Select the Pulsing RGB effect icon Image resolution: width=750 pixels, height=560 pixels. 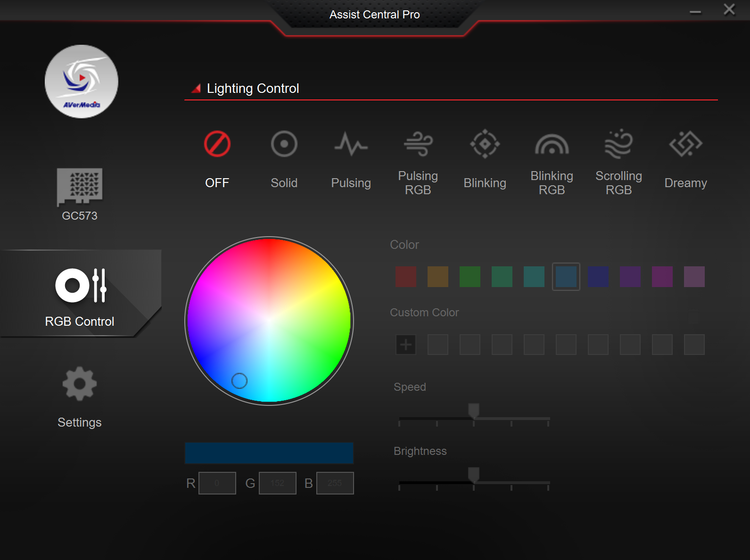tap(418, 144)
